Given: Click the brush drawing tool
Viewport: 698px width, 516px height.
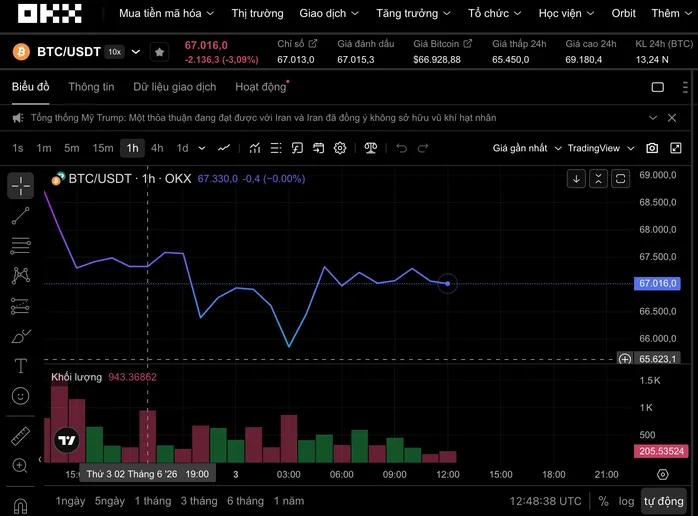Looking at the screenshot, I should coord(20,336).
